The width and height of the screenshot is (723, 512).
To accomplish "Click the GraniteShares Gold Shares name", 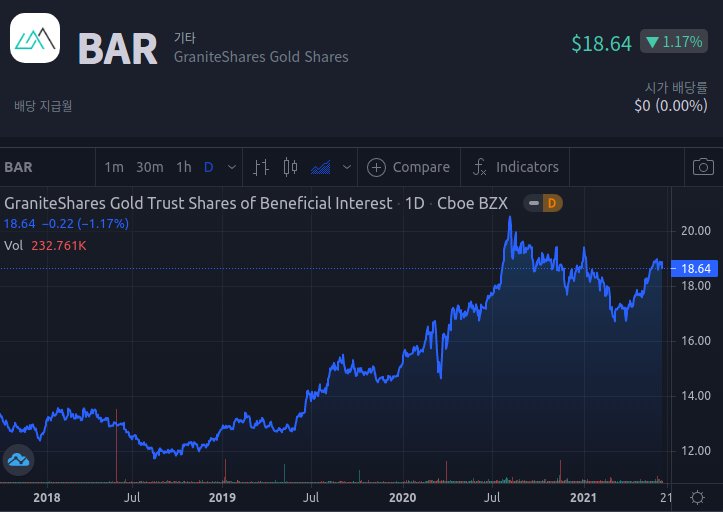I will (x=261, y=57).
